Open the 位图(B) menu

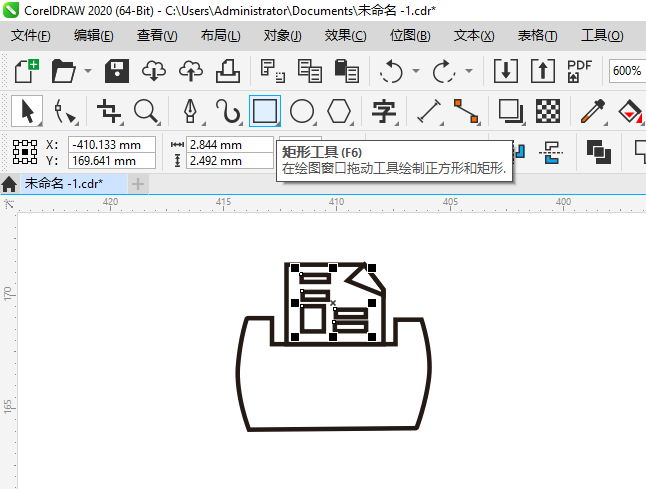pos(410,36)
